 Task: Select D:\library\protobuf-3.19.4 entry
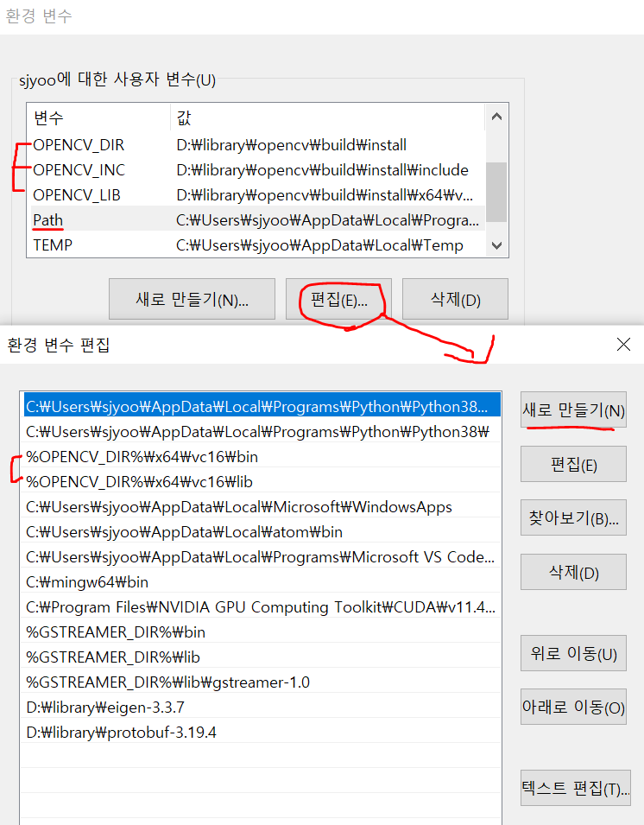(262, 732)
